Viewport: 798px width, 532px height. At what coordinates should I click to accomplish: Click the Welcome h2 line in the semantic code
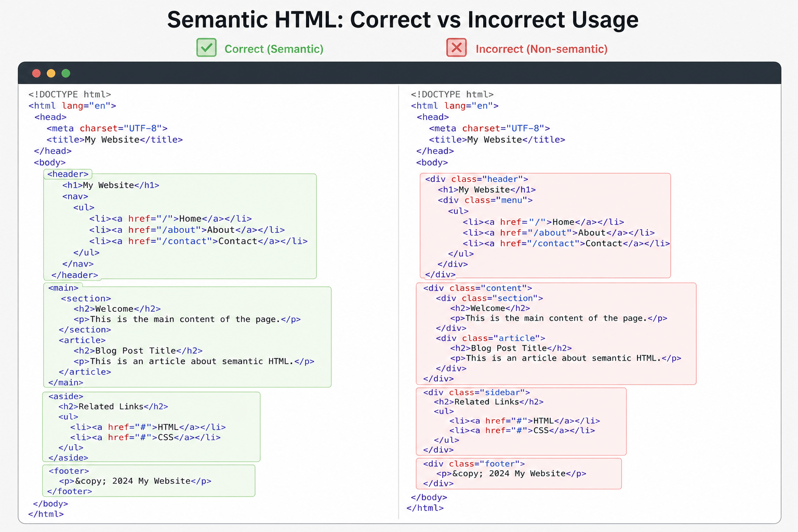pyautogui.click(x=117, y=309)
